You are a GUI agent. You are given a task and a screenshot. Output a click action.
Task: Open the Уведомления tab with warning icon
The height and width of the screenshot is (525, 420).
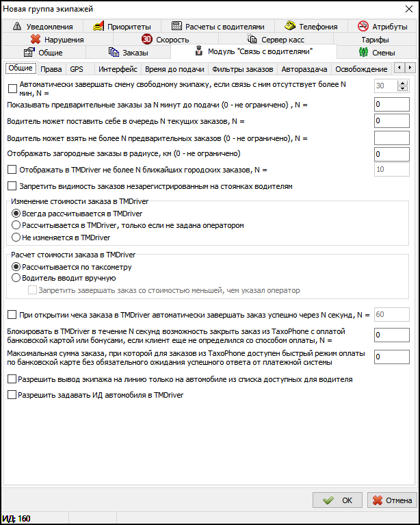(47, 27)
